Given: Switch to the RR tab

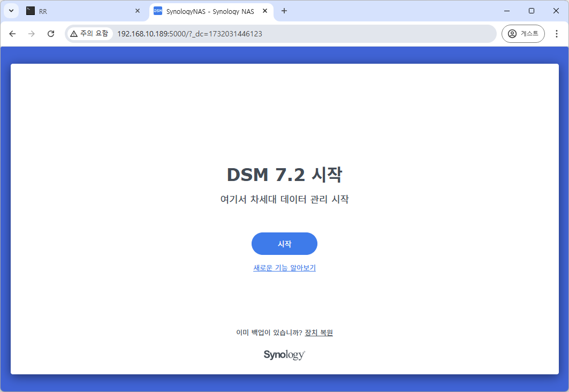Looking at the screenshot, I should 84,11.
